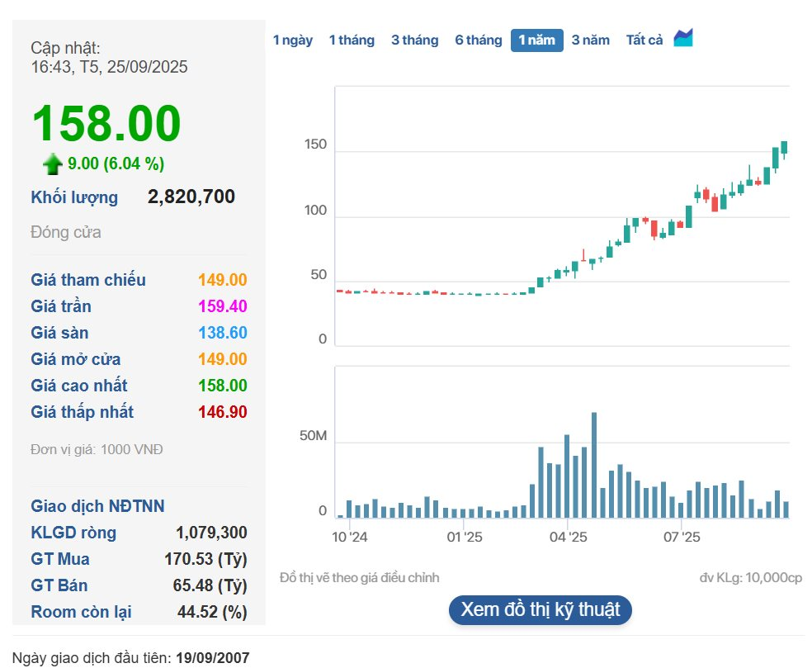
Task: Click the latest candlestick on price chart
Action: pos(784,147)
